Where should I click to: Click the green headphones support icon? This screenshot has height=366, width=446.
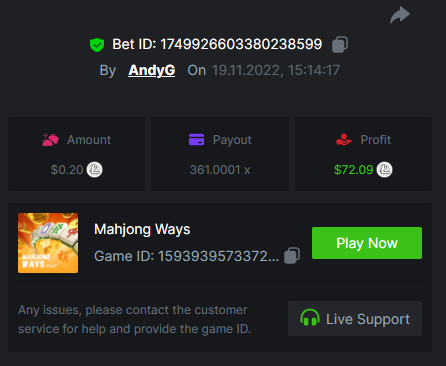[310, 318]
